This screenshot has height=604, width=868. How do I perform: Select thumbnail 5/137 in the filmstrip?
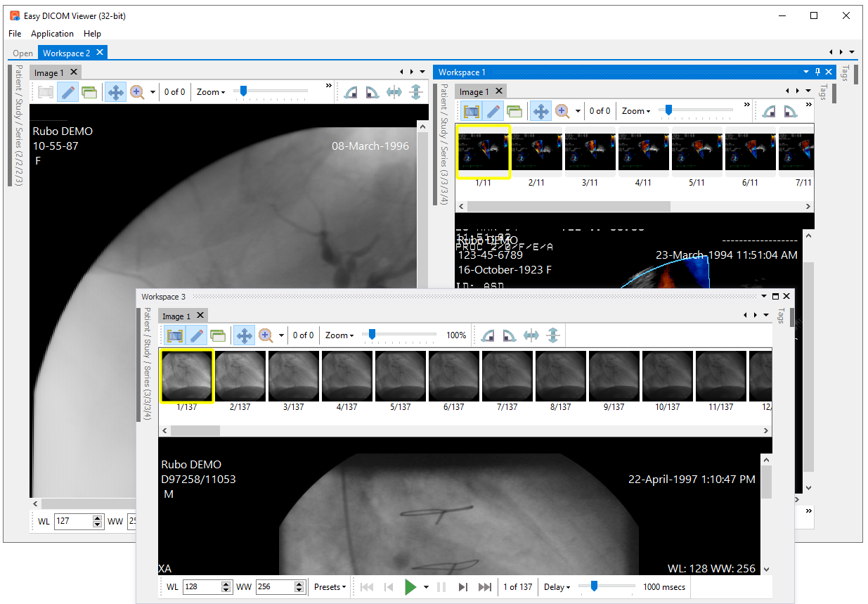point(401,377)
